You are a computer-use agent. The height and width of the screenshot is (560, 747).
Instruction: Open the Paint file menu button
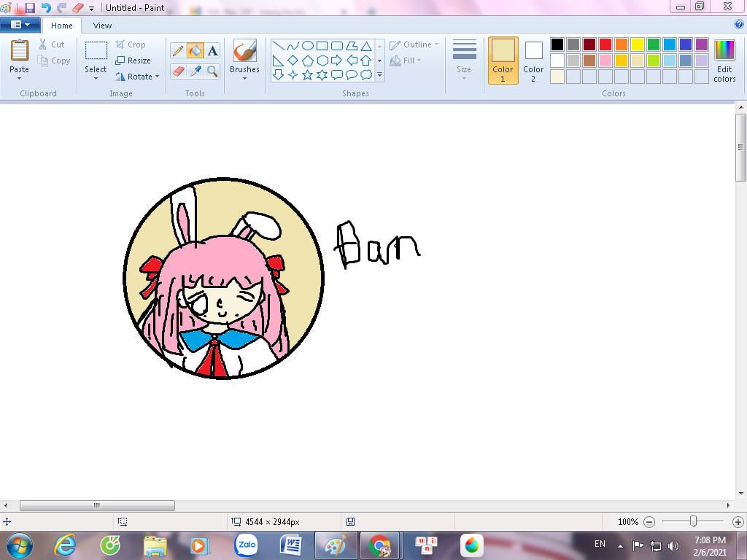click(x=20, y=24)
